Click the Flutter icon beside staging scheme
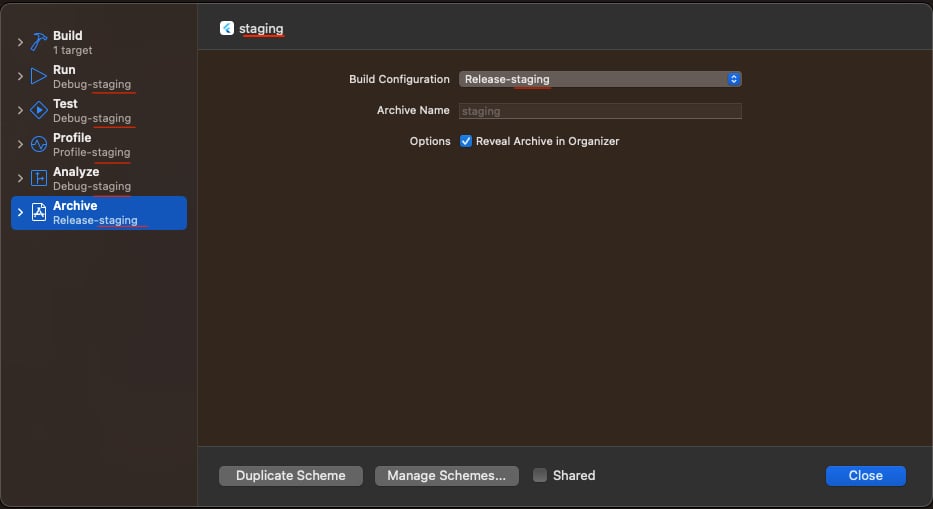Screen dimensions: 933x509 pos(227,28)
